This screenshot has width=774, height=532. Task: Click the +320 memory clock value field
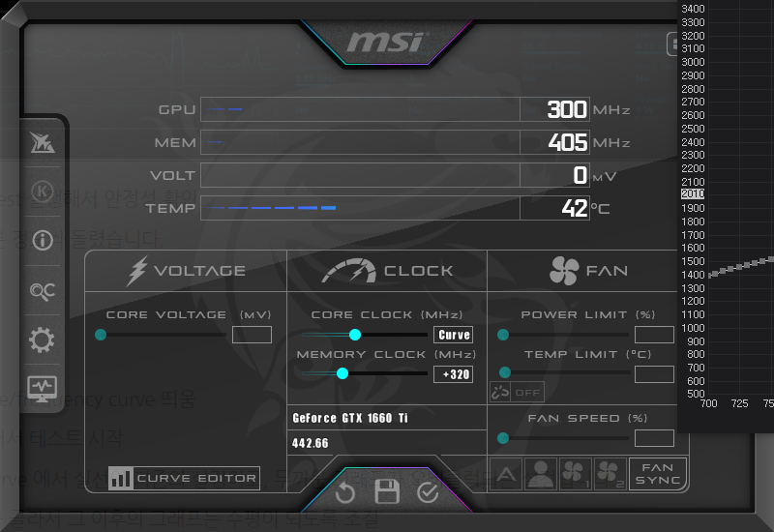pos(453,374)
